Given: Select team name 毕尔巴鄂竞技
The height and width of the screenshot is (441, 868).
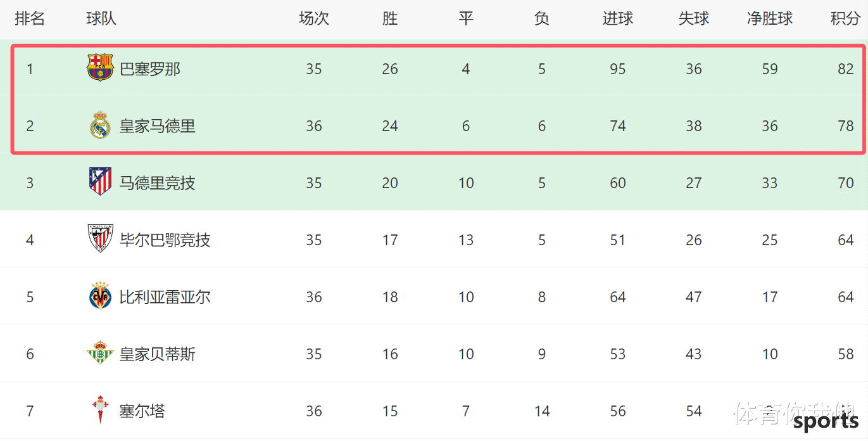Looking at the screenshot, I should click(x=165, y=240).
